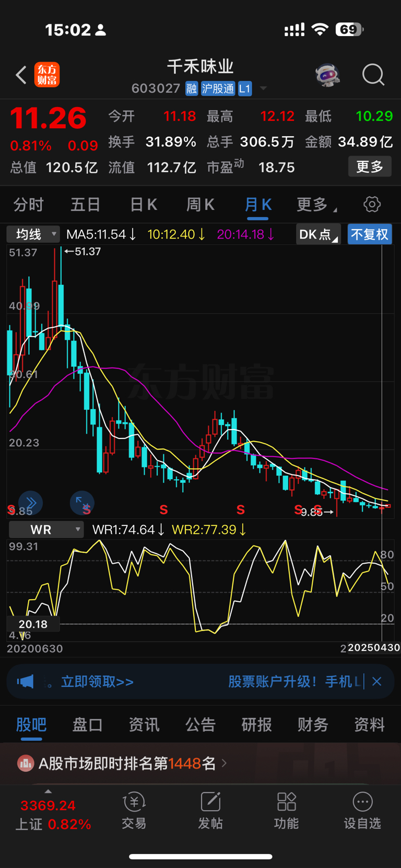Tap the WR2:77.39 value

click(x=209, y=530)
